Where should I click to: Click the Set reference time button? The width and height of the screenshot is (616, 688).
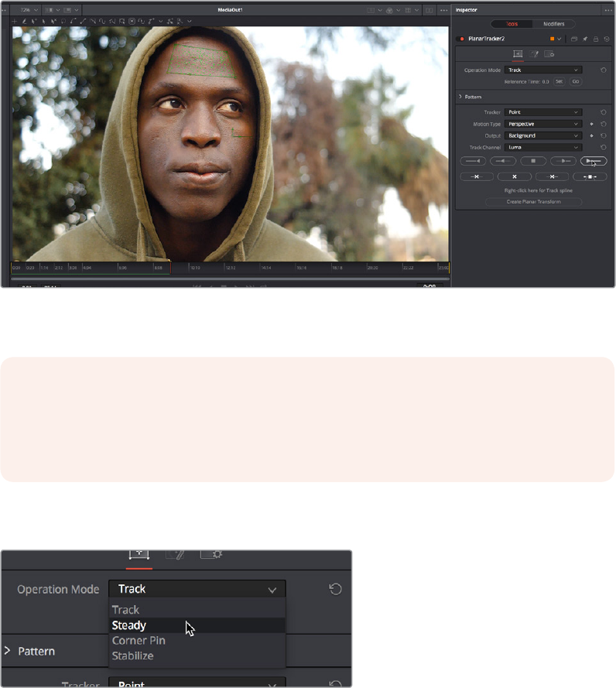pos(559,81)
